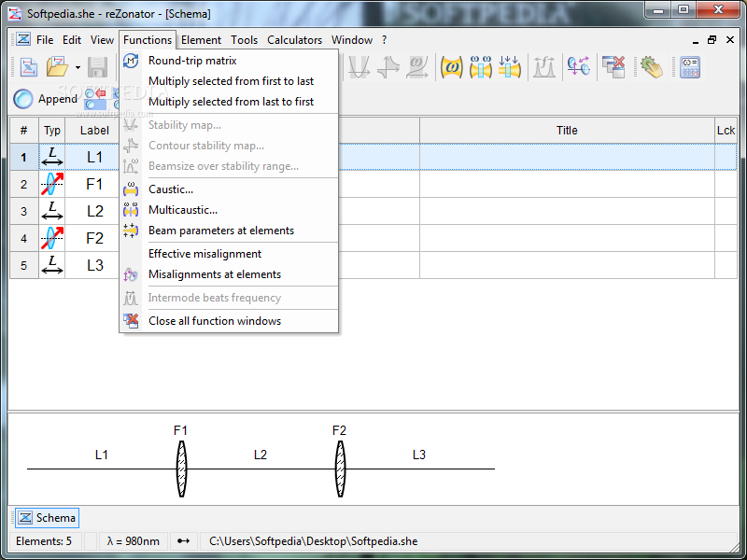Viewport: 747px width, 560px height.
Task: Restore the inner Schema window
Action: [x=712, y=40]
